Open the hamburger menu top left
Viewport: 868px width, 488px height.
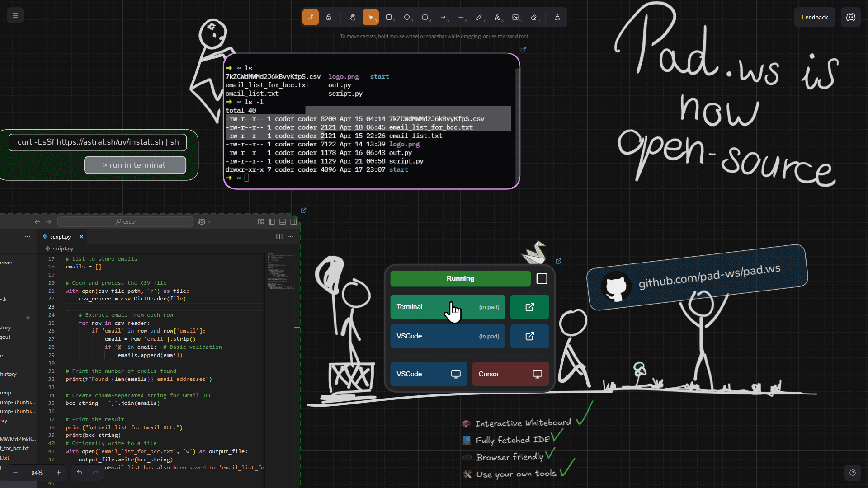click(15, 15)
